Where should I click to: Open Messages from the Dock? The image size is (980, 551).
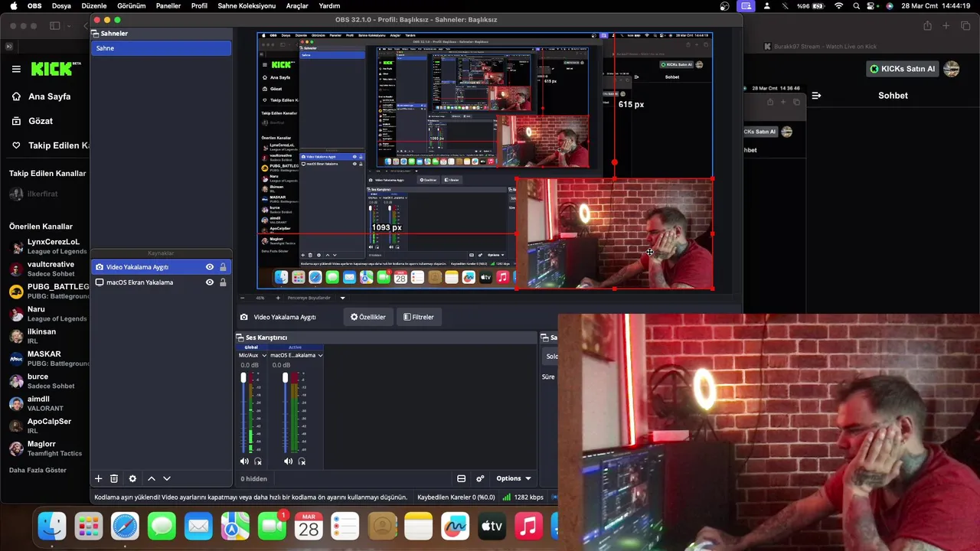click(x=162, y=527)
